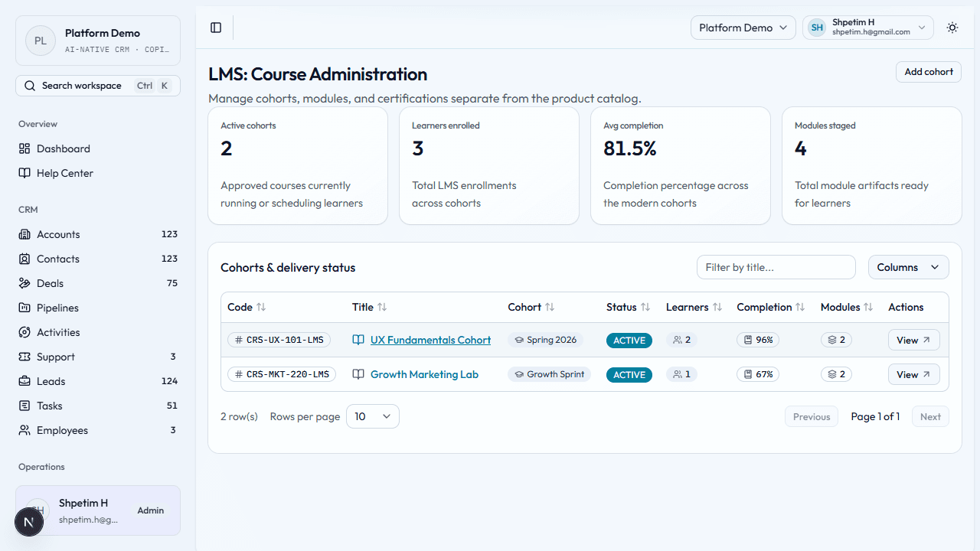Select Leads from the sidebar navigation

(51, 381)
